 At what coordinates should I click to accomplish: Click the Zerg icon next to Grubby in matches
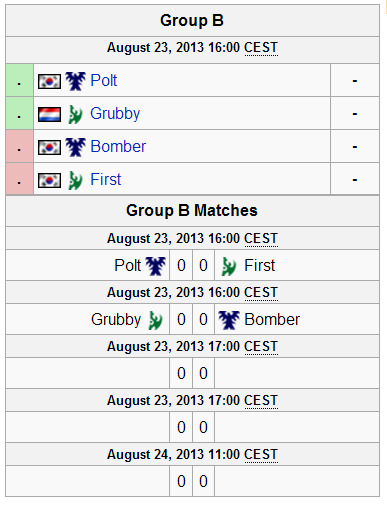tap(156, 320)
